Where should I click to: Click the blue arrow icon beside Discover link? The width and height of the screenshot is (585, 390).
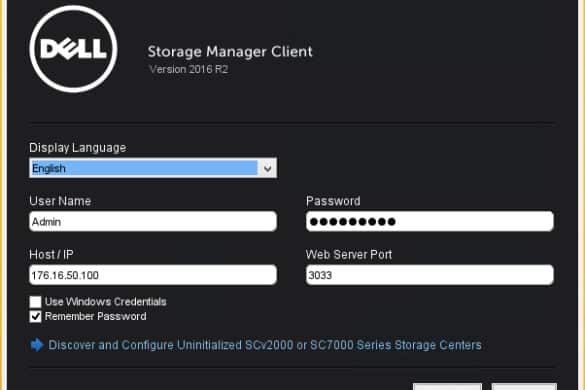(x=37, y=345)
